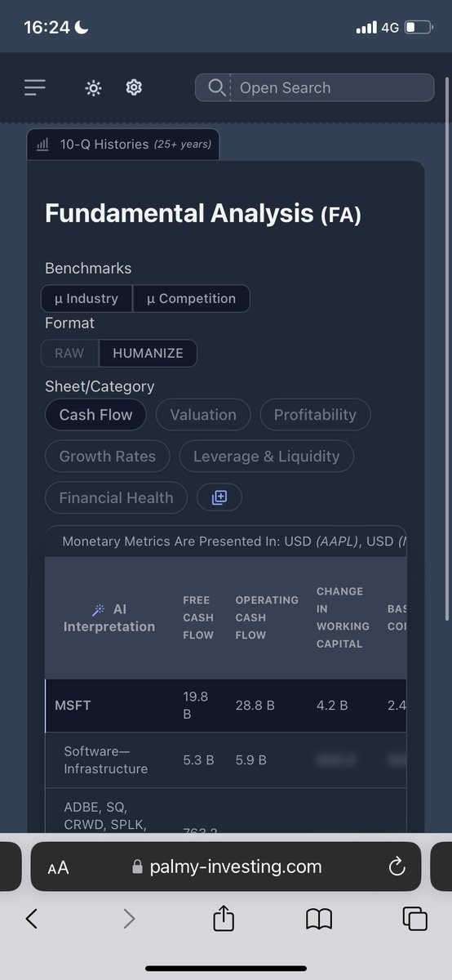The image size is (452, 980).
Task: Select the Software—Infrastructure row
Action: pyautogui.click(x=225, y=759)
